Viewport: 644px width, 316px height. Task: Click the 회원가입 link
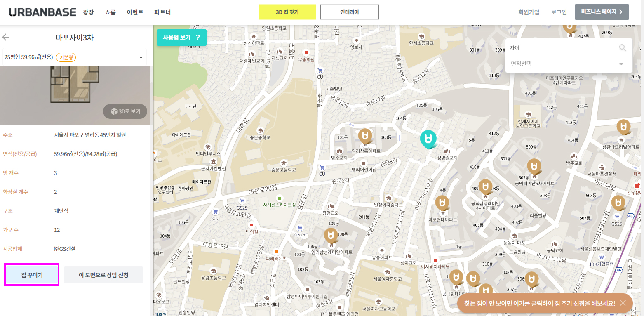point(529,12)
